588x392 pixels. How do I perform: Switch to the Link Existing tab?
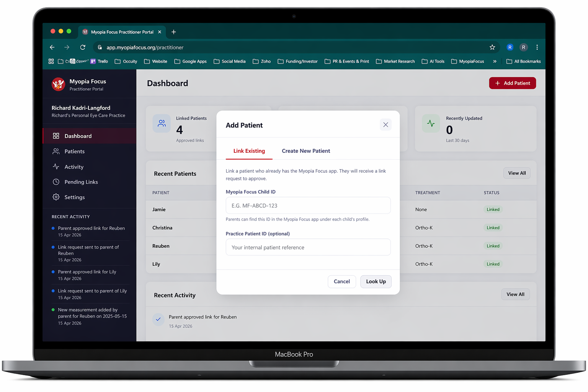tap(249, 151)
